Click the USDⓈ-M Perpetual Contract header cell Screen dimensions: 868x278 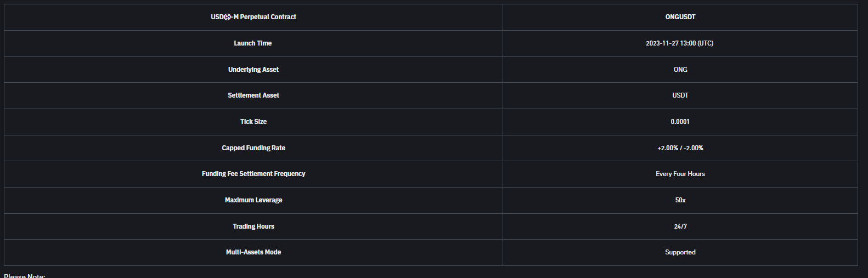click(x=253, y=17)
